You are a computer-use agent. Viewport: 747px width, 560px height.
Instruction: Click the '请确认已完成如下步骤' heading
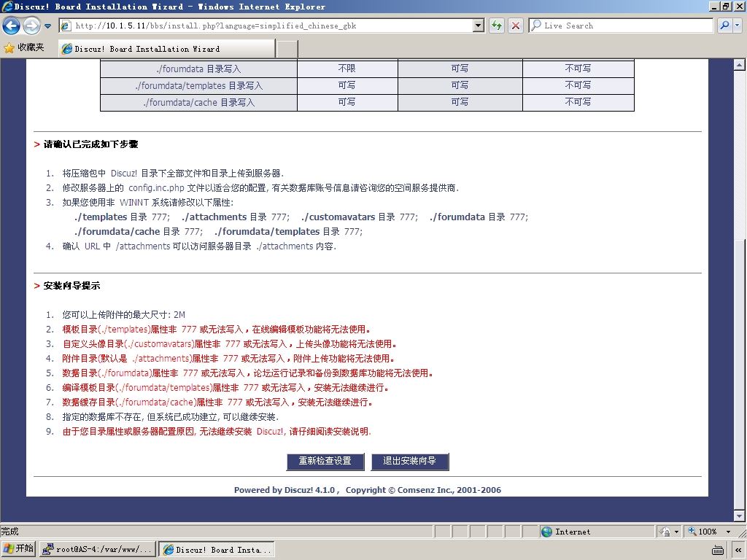[90, 144]
